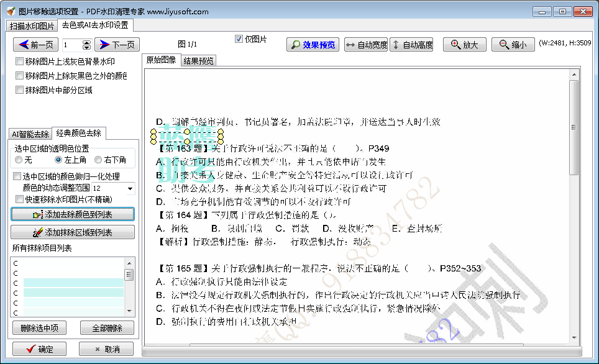Fit image using 自动高度 auto height
The image size is (599, 364).
pos(412,43)
